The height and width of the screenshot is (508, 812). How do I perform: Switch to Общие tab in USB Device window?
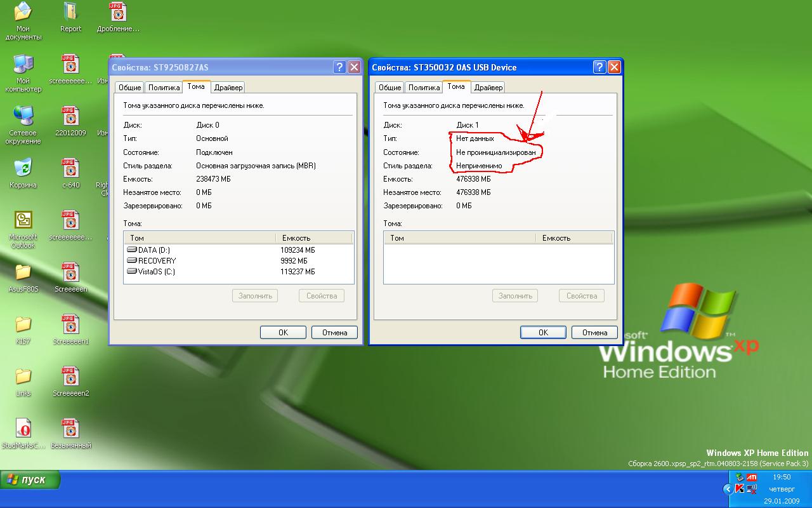390,88
